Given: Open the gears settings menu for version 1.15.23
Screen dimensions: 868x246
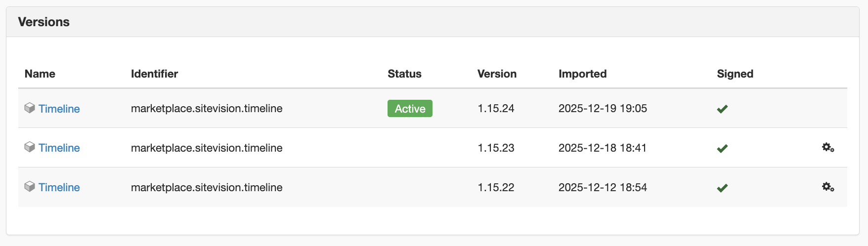Looking at the screenshot, I should click(x=828, y=147).
